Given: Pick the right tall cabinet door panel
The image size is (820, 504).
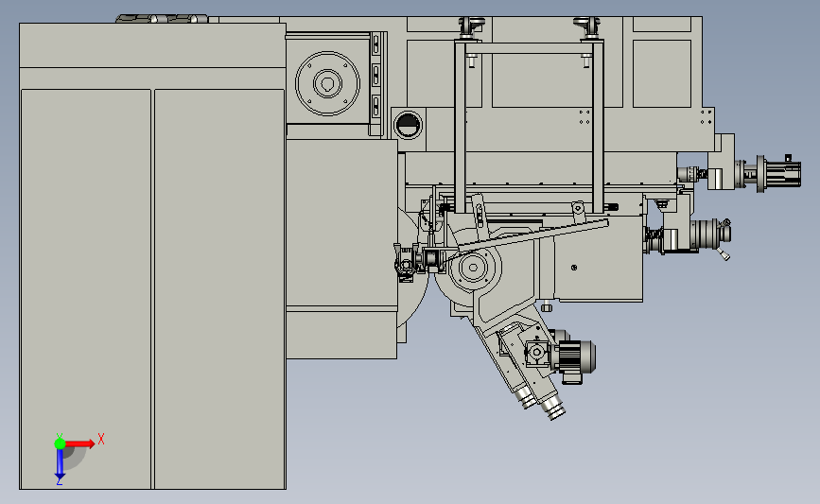Looking at the screenshot, I should tap(219, 288).
